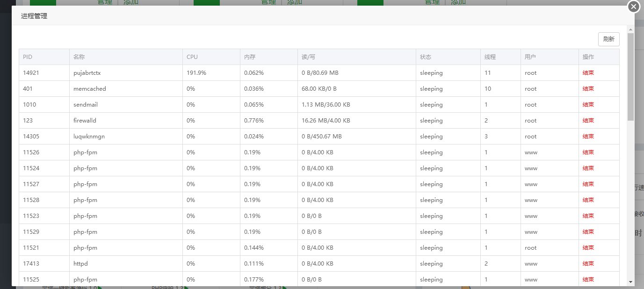Click the 0 B/80.69 MB read/write value

(320, 73)
